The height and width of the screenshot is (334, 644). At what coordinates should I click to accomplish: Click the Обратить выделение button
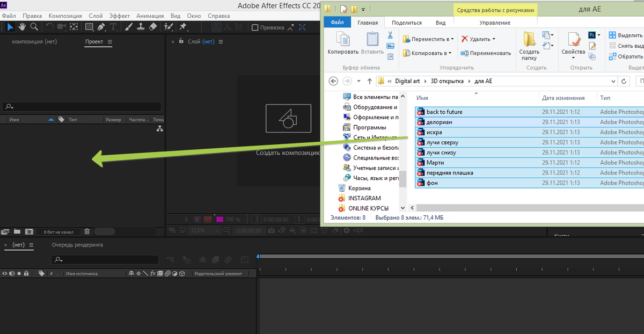tap(626, 56)
